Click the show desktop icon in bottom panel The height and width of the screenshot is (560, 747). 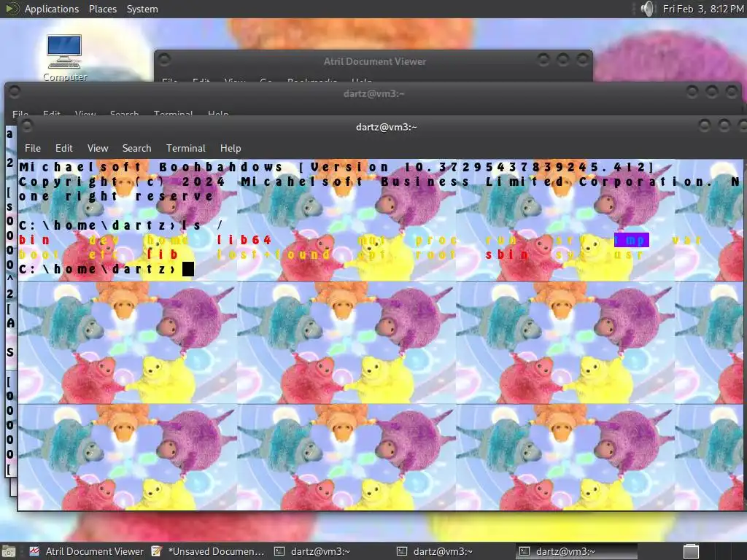pyautogui.click(x=9, y=551)
